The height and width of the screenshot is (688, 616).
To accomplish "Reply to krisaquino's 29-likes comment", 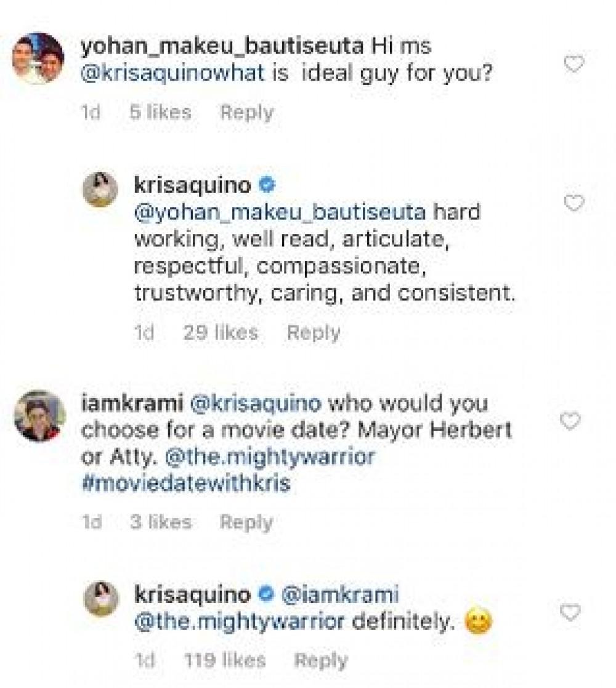I will click(x=314, y=333).
